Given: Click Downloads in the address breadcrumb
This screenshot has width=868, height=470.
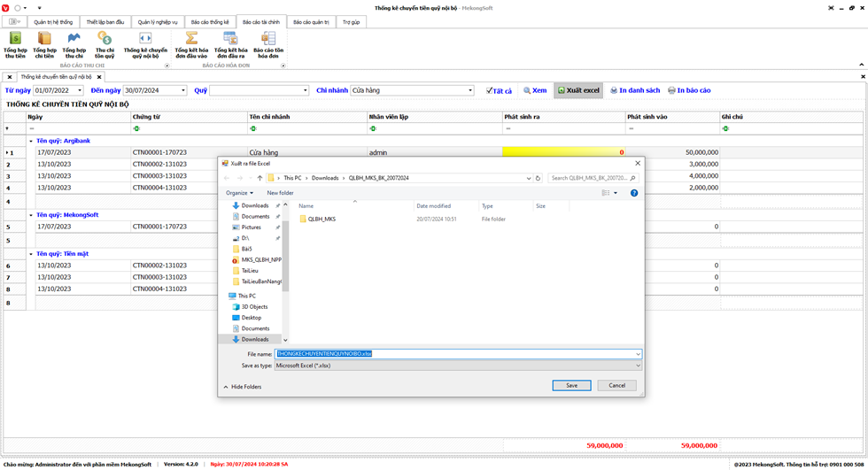Looking at the screenshot, I should click(325, 178).
